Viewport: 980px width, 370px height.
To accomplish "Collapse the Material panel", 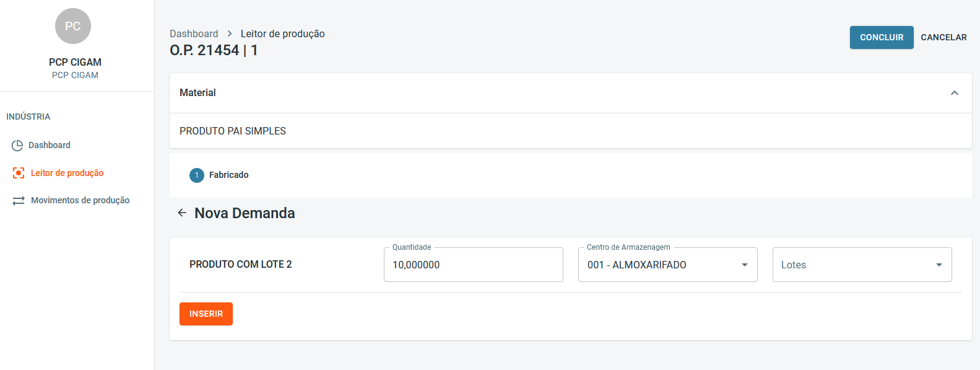I will (954, 93).
